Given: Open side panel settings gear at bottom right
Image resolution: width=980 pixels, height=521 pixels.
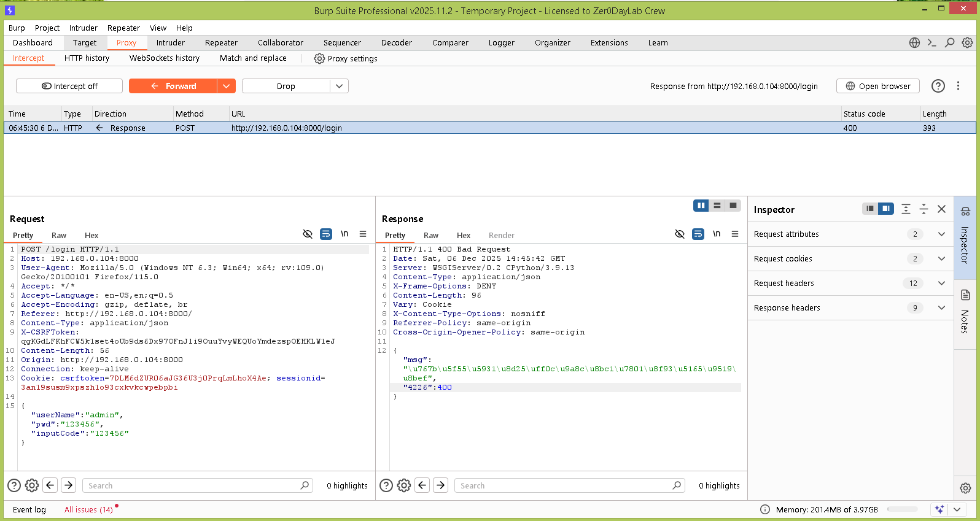Looking at the screenshot, I should pos(965,488).
